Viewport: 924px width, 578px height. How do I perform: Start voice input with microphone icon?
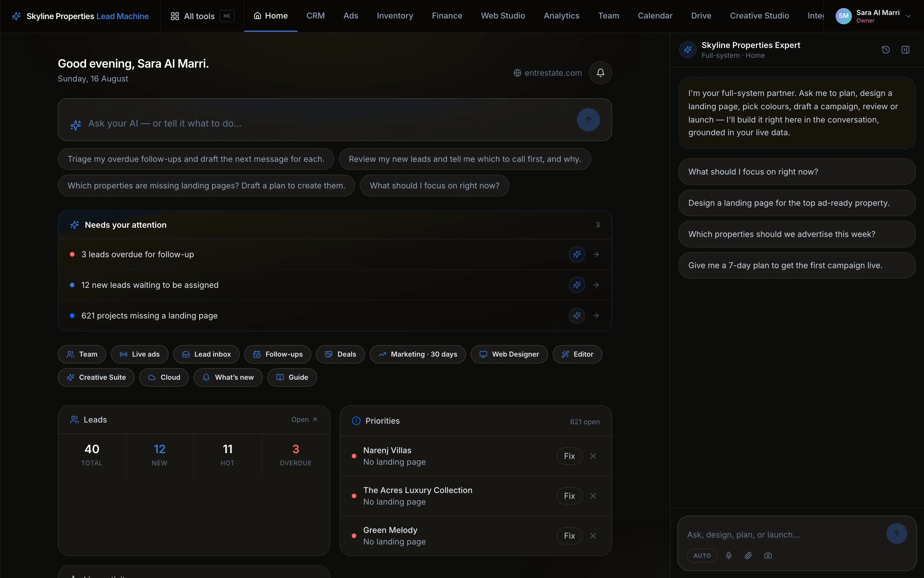pos(729,555)
